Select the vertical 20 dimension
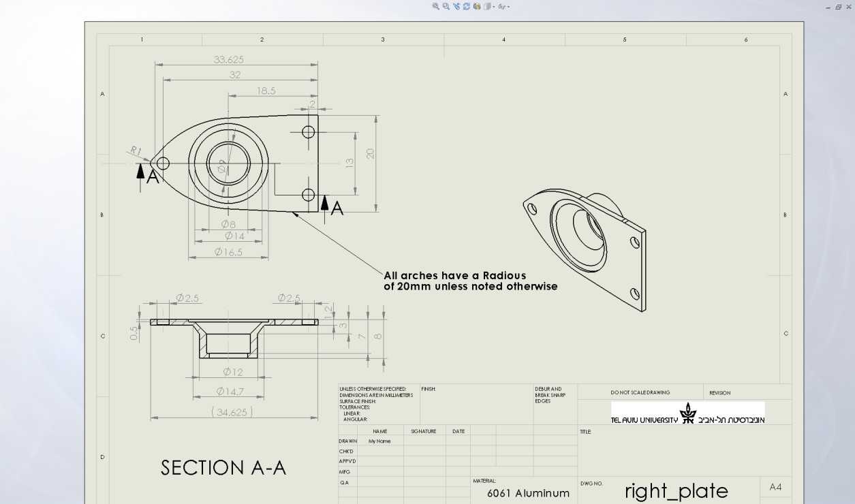 point(370,154)
